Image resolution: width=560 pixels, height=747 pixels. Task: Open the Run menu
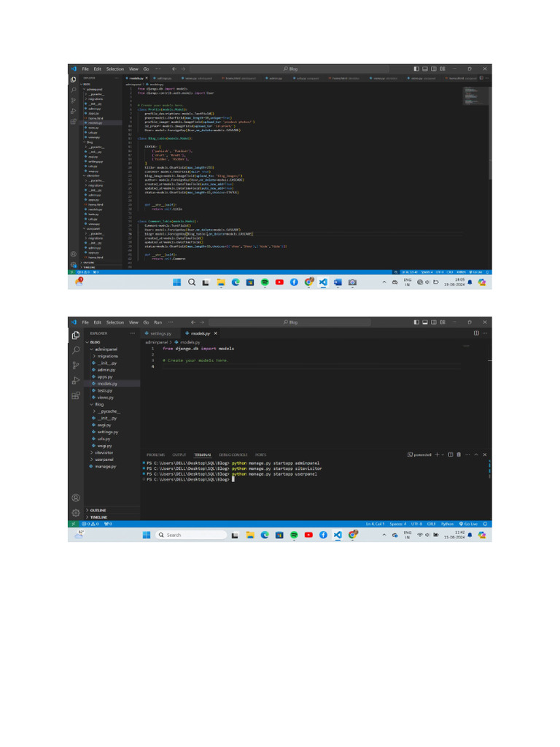tap(158, 322)
